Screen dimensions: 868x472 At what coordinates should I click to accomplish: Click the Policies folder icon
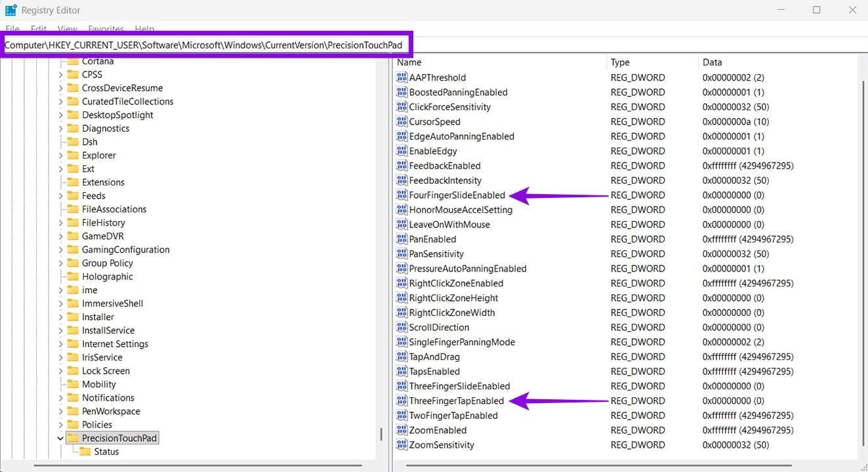pos(72,424)
